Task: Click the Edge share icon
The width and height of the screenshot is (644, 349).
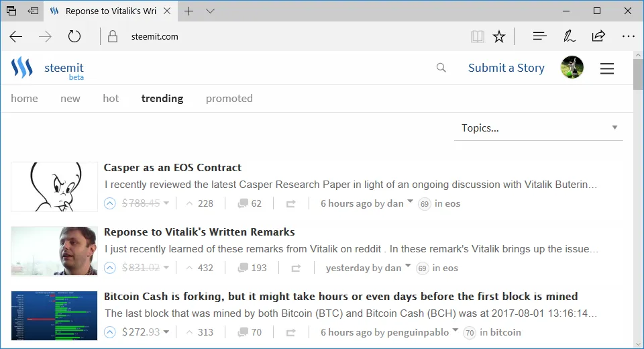Action: [x=598, y=36]
